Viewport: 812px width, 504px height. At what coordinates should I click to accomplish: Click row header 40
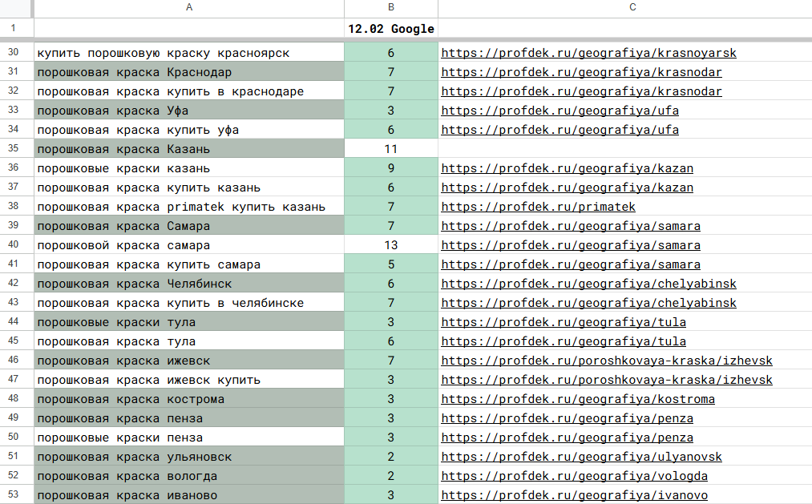tap(14, 245)
